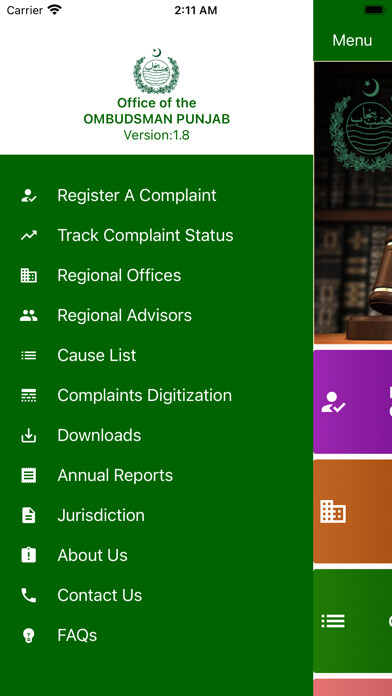Tap the 2:11 AM clock in the status bar

coord(196,10)
